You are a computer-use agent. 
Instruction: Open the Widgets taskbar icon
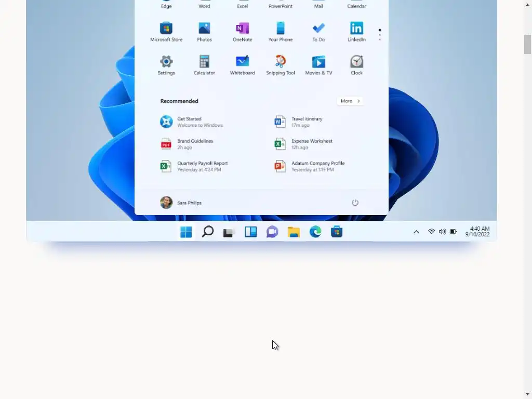point(251,232)
